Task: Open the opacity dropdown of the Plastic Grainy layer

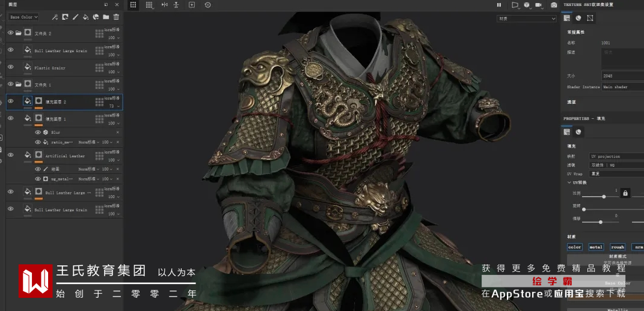Action: [x=114, y=72]
